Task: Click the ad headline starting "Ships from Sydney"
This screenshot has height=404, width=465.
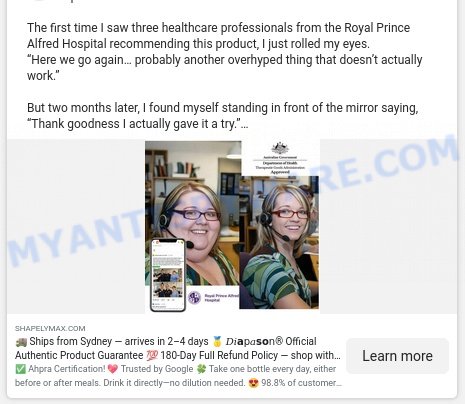Action: pyautogui.click(x=178, y=348)
